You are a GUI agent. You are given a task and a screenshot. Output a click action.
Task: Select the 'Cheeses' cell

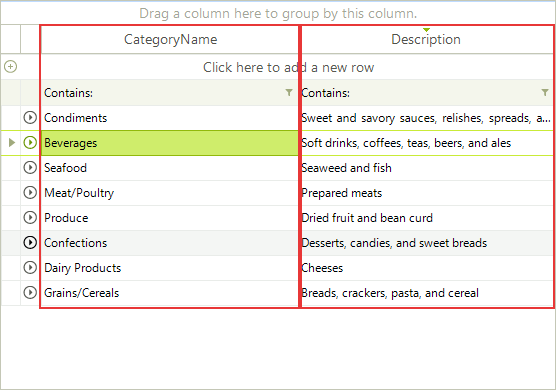[x=427, y=268]
